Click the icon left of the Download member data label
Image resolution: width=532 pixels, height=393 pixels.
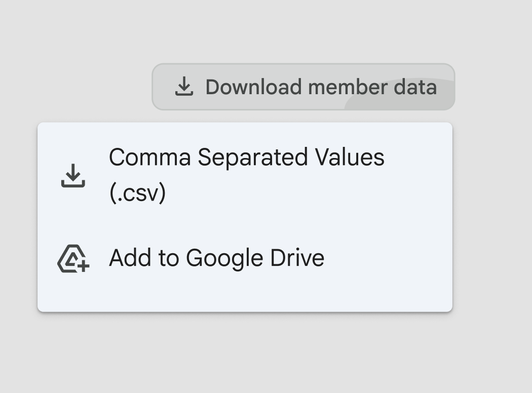(x=184, y=87)
